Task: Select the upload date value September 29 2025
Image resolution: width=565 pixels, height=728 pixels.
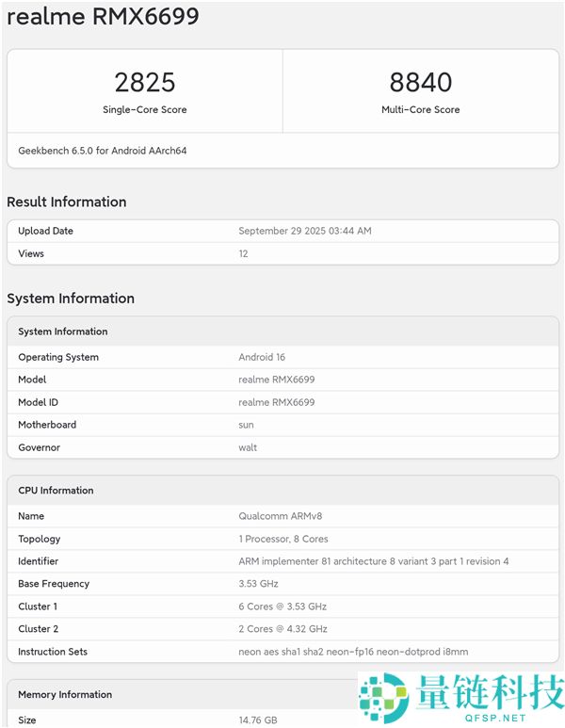Action: (305, 231)
